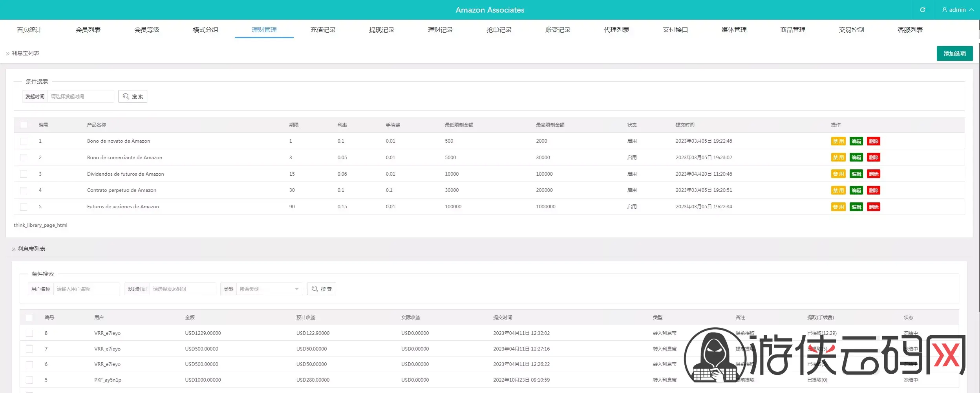Viewport: 980px width, 393px height.
Task: Go to the 客服列表 tab
Action: click(910, 30)
